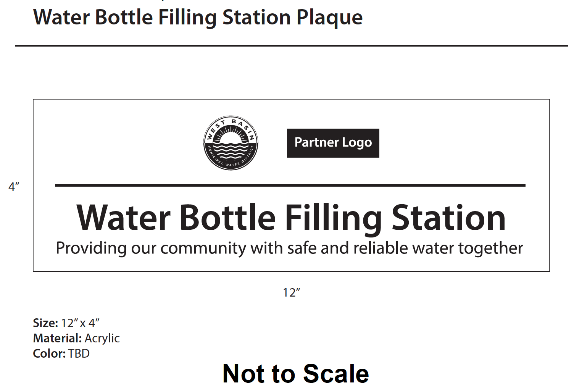
Task: Click the West Basin circular logo
Action: (x=231, y=143)
